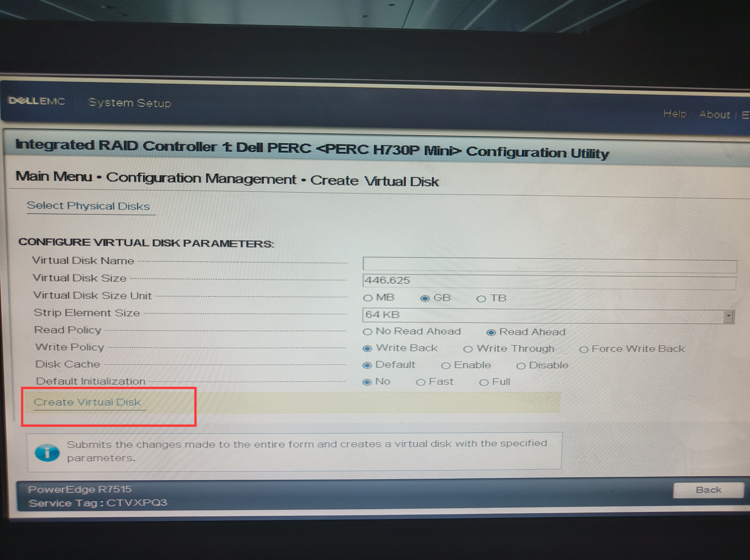Open Strip Element Size dropdown arrow
This screenshot has width=750, height=560.
[728, 317]
